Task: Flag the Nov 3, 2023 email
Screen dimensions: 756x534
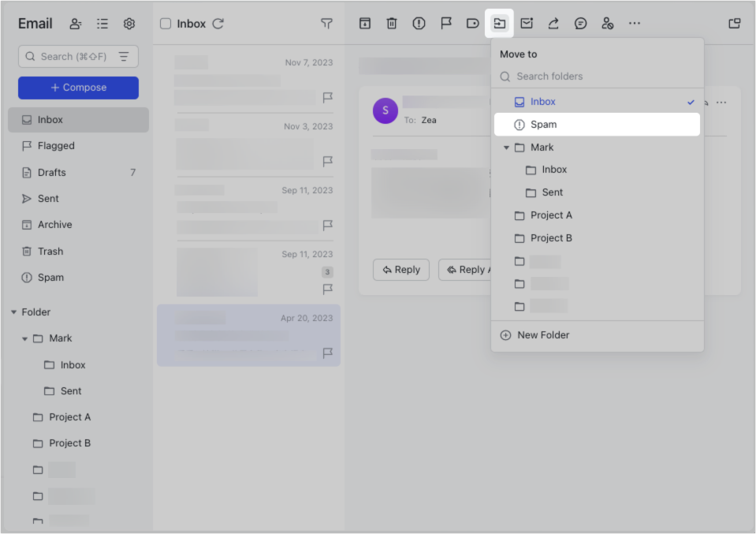Action: click(x=328, y=162)
